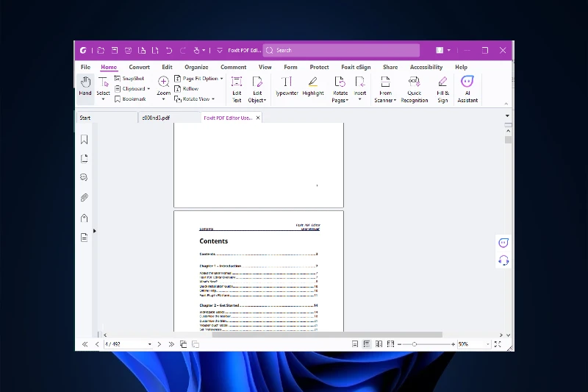This screenshot has width=588, height=392.
Task: Click the Undo arrow in title bar
Action: pos(169,50)
